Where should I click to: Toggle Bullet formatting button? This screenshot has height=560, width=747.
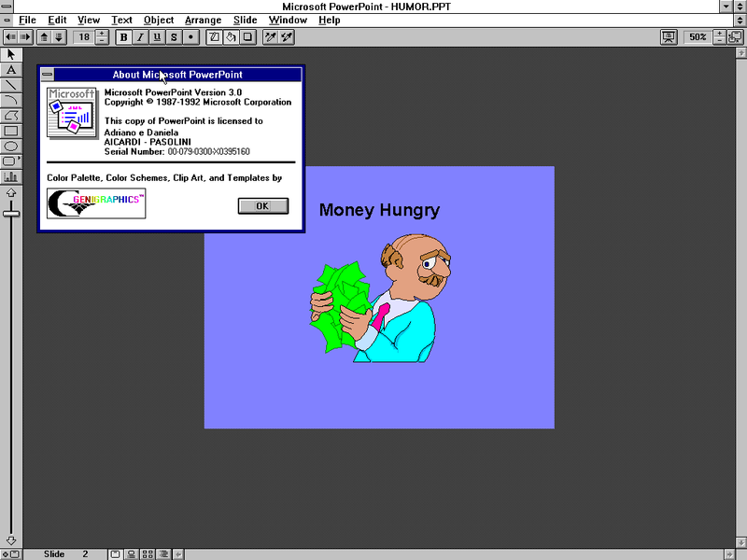pyautogui.click(x=190, y=36)
